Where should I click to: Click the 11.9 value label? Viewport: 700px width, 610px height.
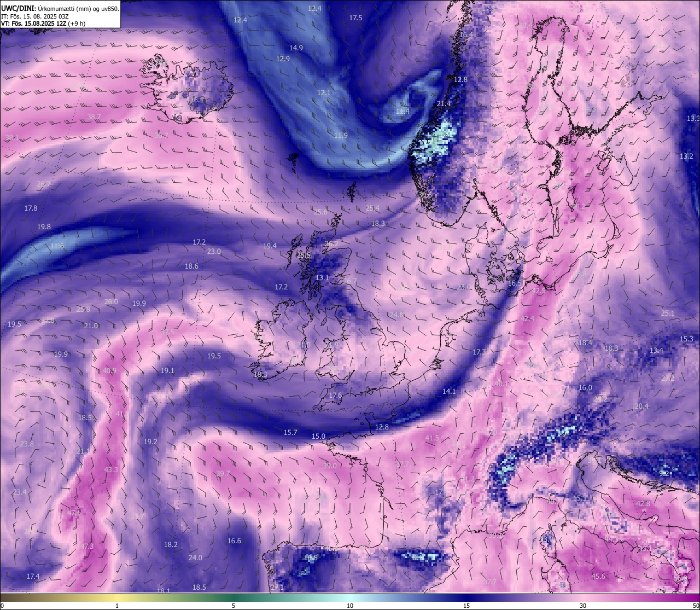coord(341,135)
